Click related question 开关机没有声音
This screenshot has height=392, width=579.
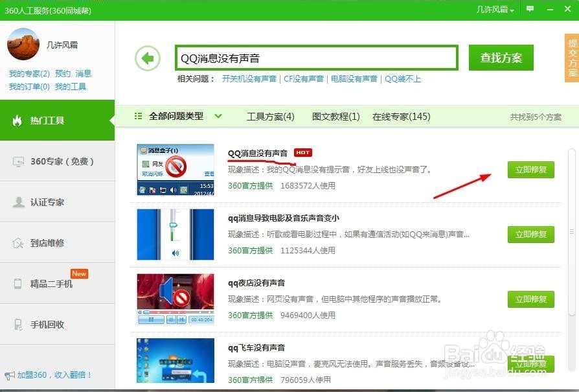point(249,78)
